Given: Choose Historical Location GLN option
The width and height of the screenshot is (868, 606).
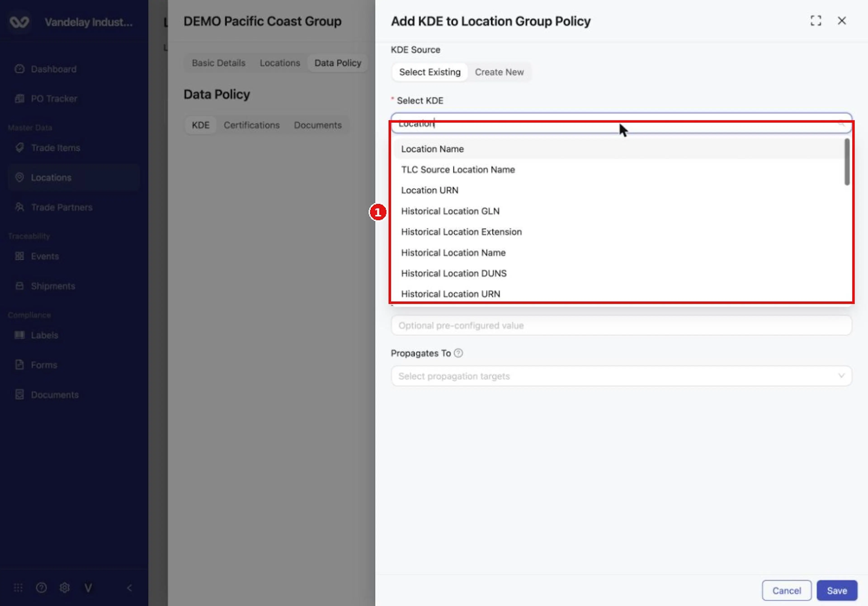Looking at the screenshot, I should (619, 211).
